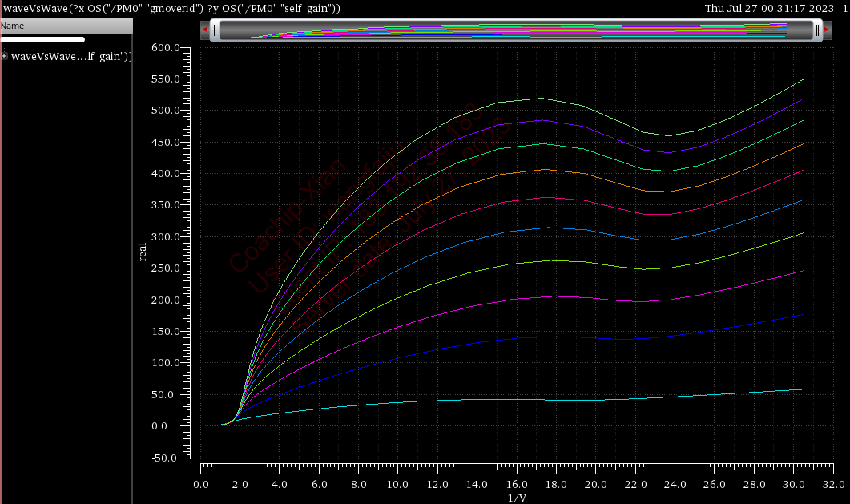This screenshot has width=850, height=504.
Task: Select the orange curve in the plot
Action: pos(544,169)
